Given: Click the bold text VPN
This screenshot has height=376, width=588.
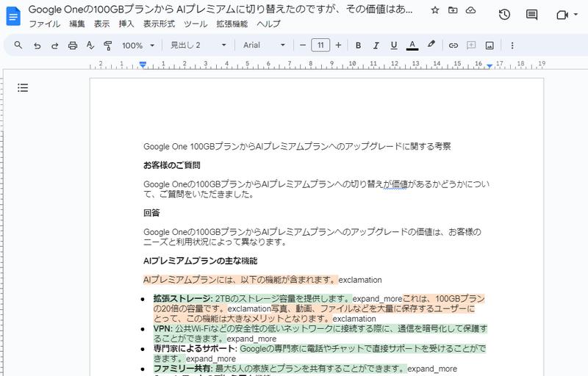Looking at the screenshot, I should pyautogui.click(x=162, y=329).
